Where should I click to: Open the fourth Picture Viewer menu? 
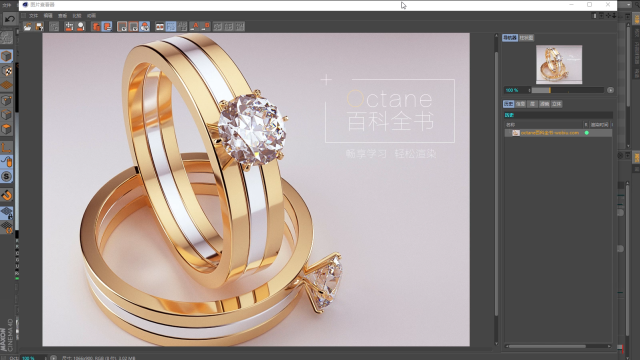pyautogui.click(x=77, y=16)
